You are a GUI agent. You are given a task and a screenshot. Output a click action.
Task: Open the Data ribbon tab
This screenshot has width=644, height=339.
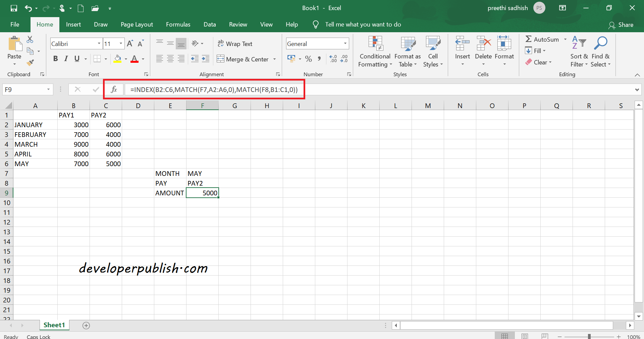pyautogui.click(x=210, y=24)
